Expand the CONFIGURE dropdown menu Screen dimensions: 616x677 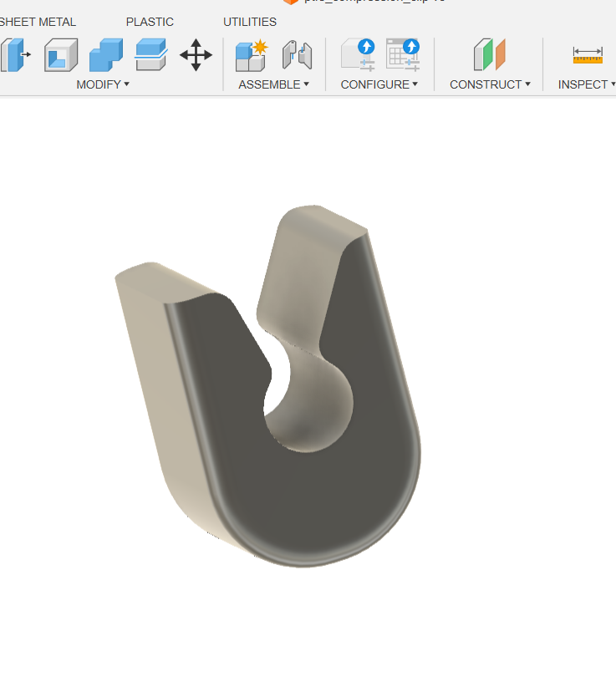click(x=379, y=84)
